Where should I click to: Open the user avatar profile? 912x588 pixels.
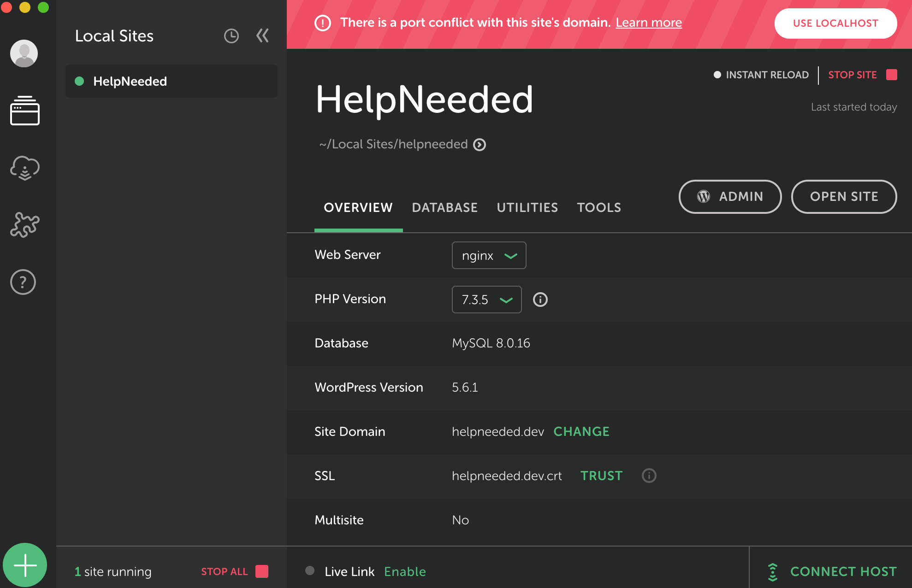pyautogui.click(x=24, y=53)
